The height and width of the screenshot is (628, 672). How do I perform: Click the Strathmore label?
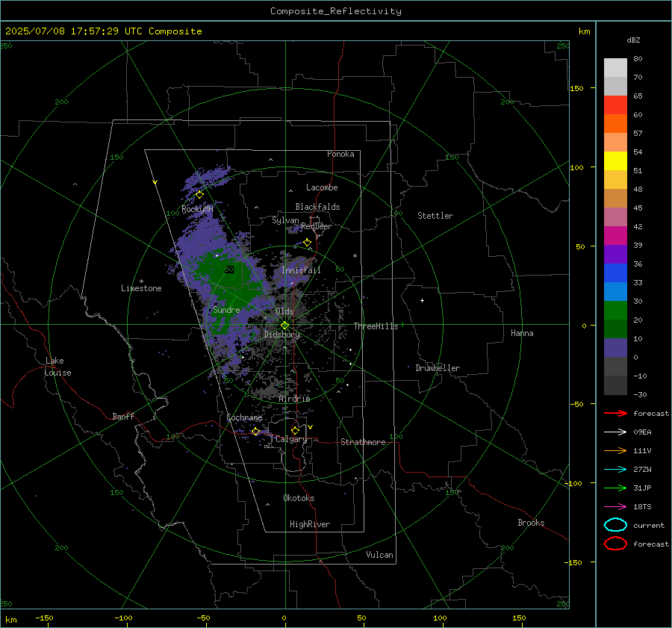click(x=363, y=442)
